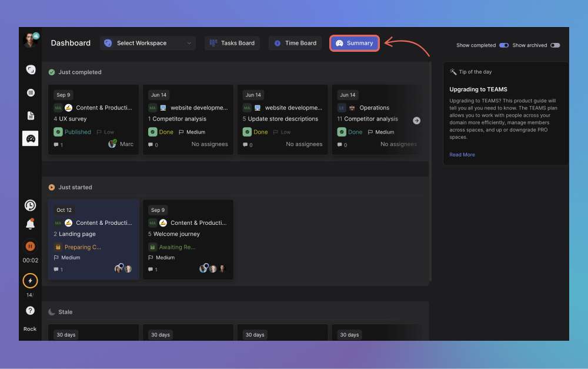588x369 pixels.
Task: Click the Read More link
Action: tap(462, 155)
